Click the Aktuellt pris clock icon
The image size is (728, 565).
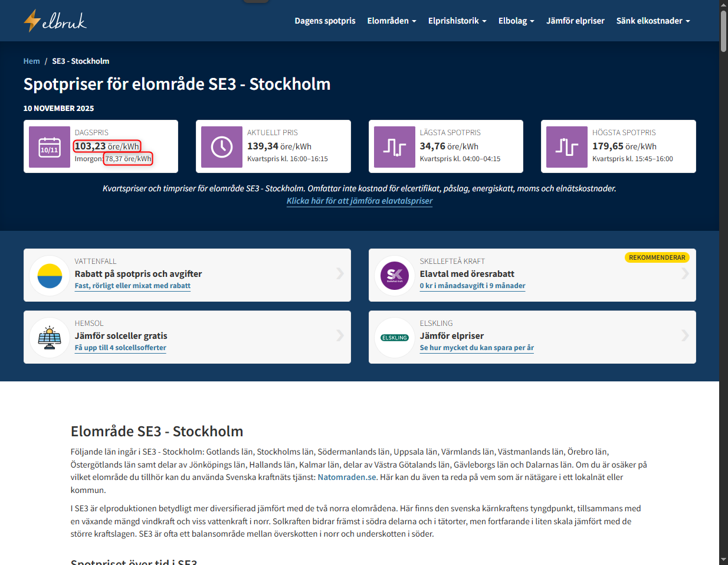[222, 146]
